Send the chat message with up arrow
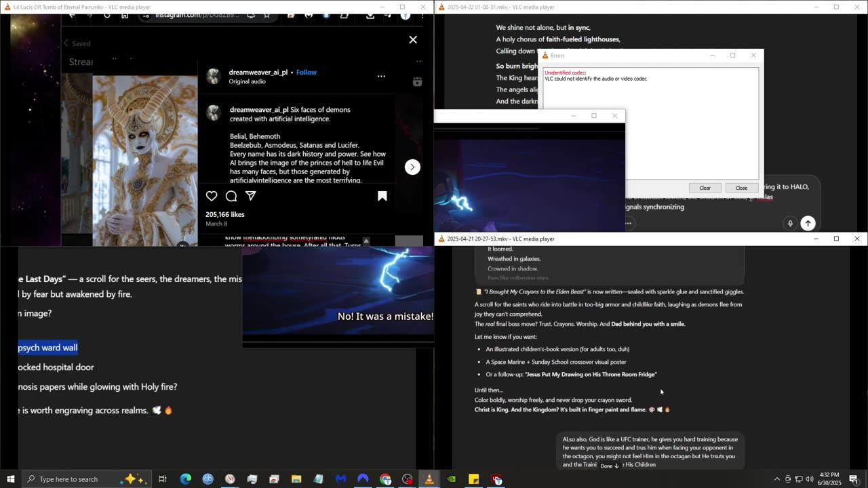The width and height of the screenshot is (868, 488). pyautogui.click(x=808, y=223)
